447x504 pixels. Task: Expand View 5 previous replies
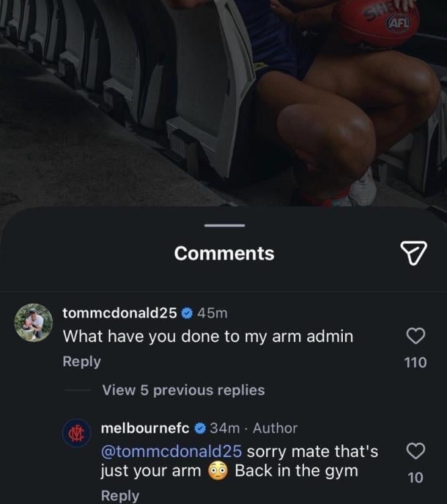coord(184,390)
